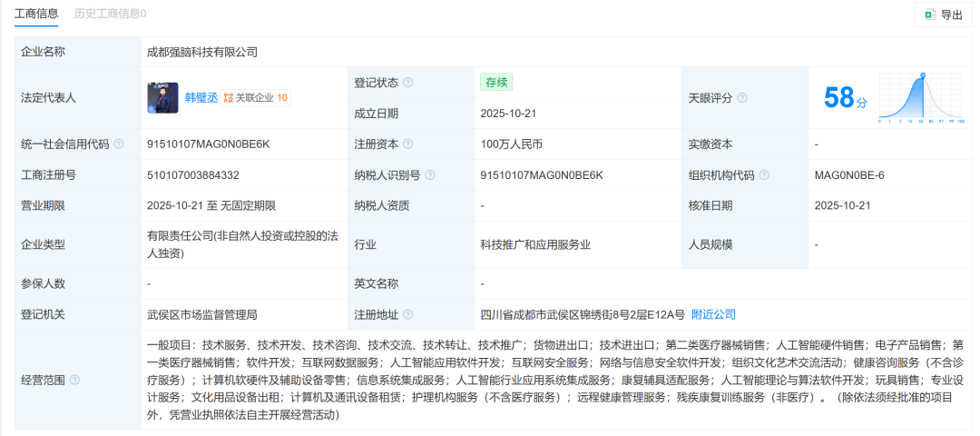980x436 pixels.
Task: Click question mark icon beside 注册资本
Action: point(408,144)
